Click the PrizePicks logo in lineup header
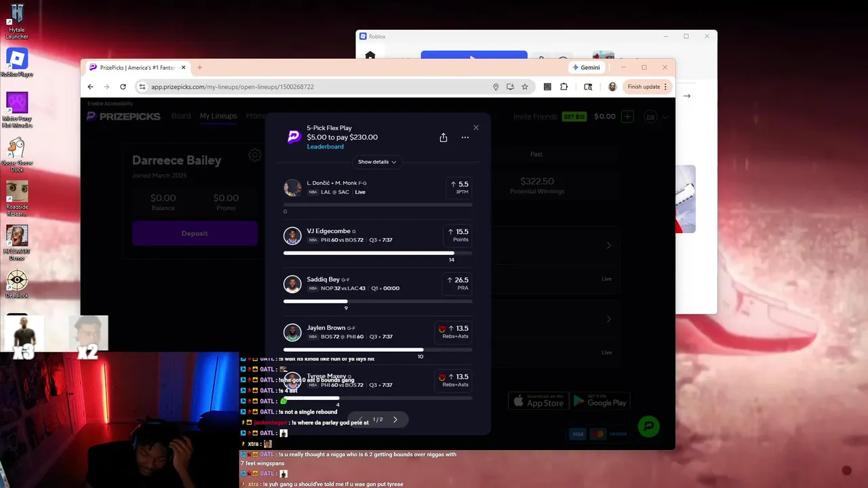This screenshot has width=868, height=488. coord(294,137)
